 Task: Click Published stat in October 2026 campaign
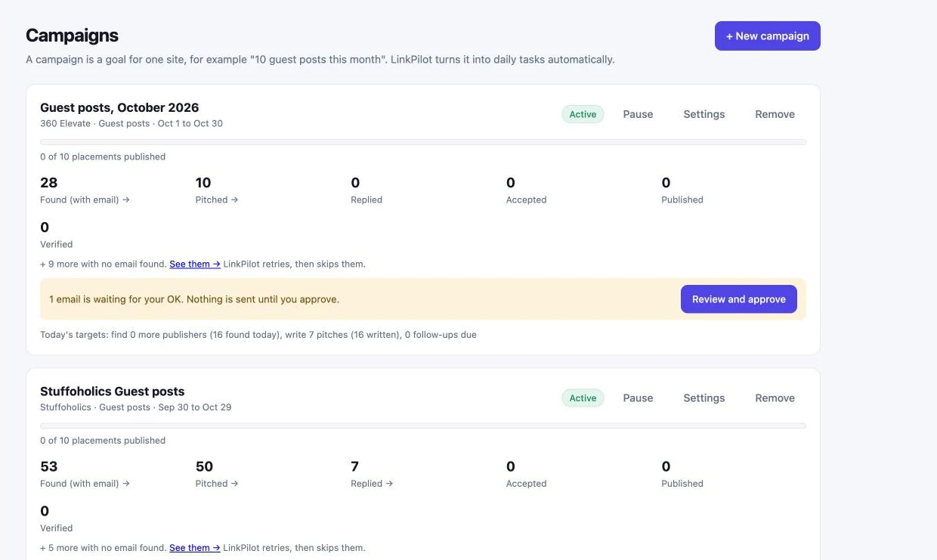coord(682,191)
